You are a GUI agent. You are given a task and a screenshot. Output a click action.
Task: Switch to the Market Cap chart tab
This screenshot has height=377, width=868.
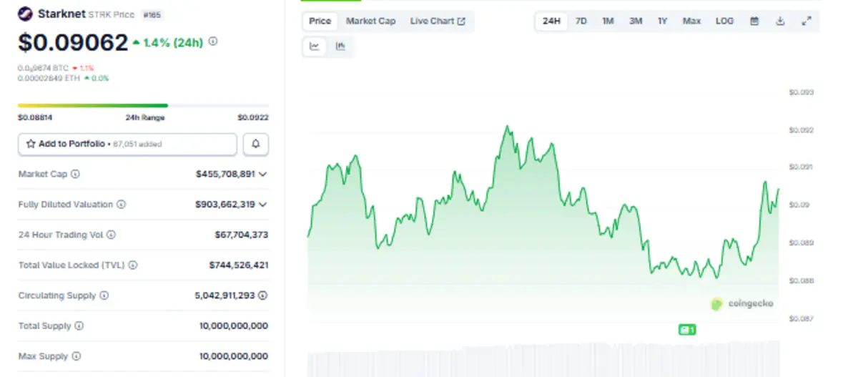pos(370,21)
